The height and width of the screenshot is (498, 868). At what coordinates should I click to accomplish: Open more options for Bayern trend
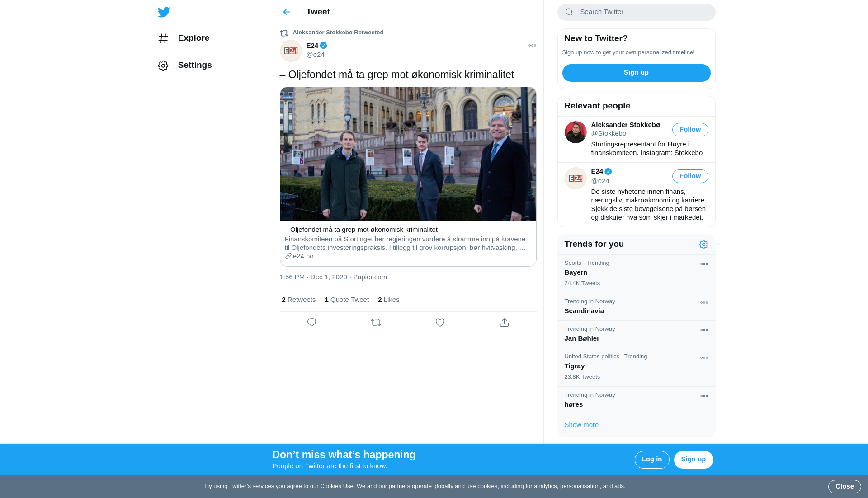tap(704, 264)
